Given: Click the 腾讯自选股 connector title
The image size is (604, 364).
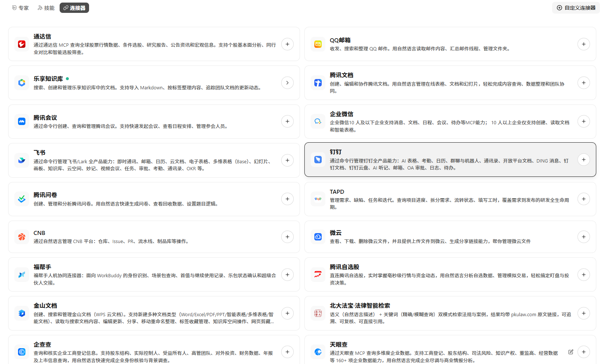Looking at the screenshot, I should pos(345,267).
